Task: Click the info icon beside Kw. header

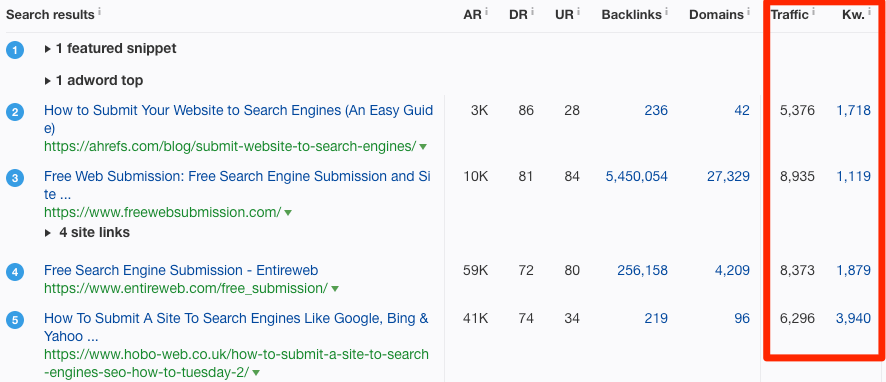Action: 870,11
